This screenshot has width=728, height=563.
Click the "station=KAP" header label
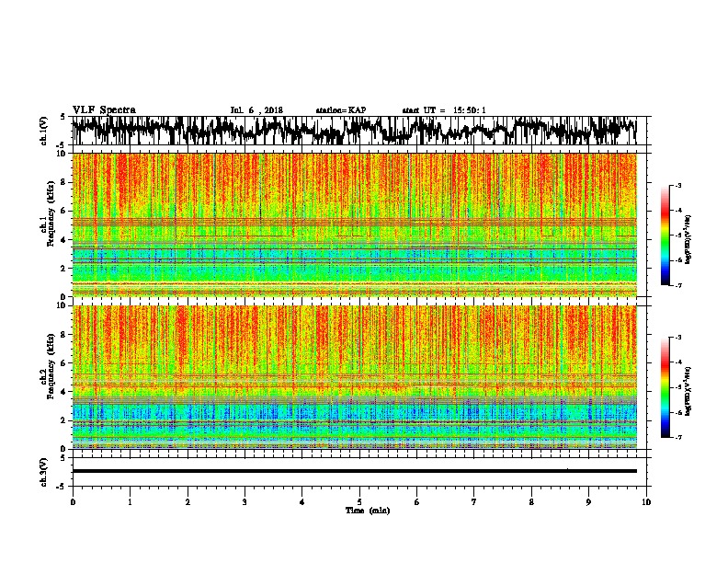point(341,110)
